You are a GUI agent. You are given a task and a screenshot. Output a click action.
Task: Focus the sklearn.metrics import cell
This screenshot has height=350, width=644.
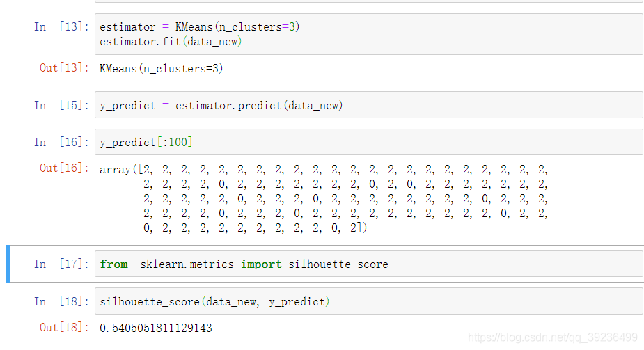pyautogui.click(x=369, y=264)
